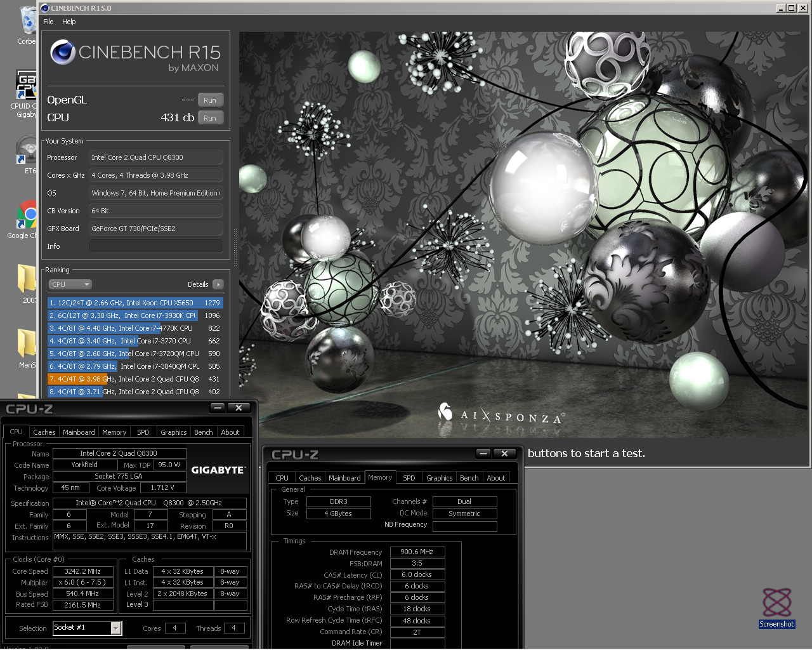This screenshot has height=650, width=812.
Task: Click the Cinebench title bar icon
Action: tap(45, 8)
